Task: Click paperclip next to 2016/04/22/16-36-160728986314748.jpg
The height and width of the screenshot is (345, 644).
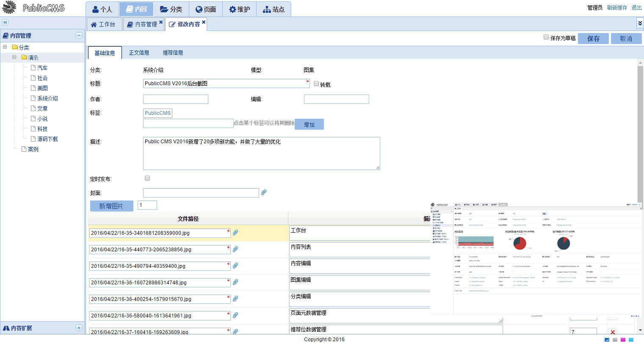Action: (x=235, y=282)
